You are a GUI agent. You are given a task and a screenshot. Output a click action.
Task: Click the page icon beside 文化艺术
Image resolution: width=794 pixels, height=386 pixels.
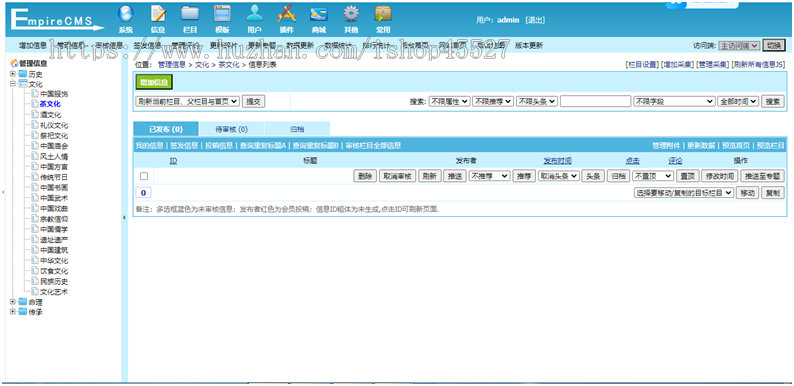point(34,292)
